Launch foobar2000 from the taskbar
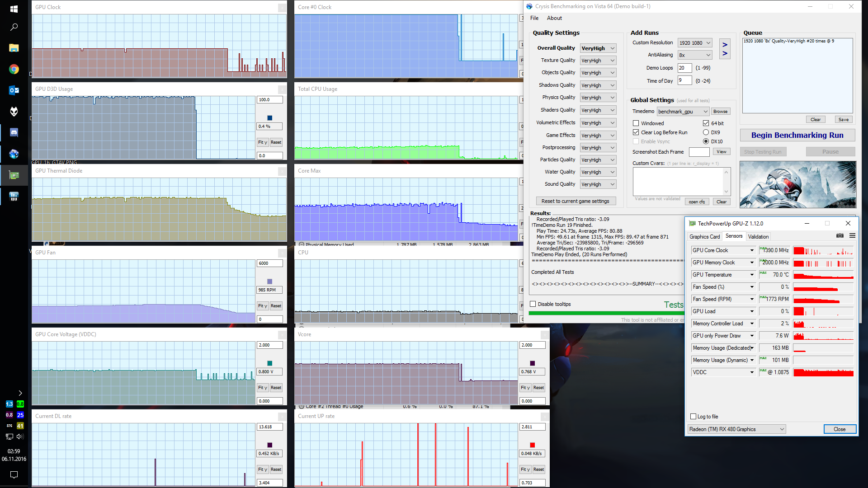868x488 pixels. coord(14,111)
